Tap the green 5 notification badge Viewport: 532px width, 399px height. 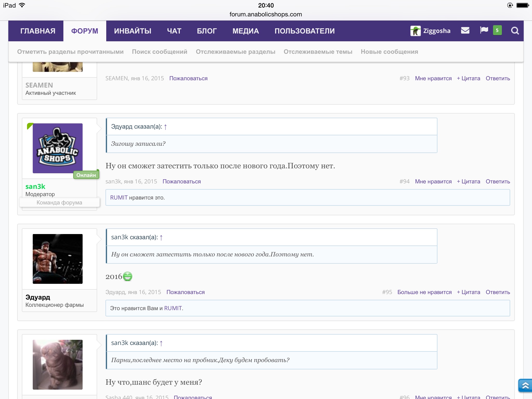coord(497,30)
